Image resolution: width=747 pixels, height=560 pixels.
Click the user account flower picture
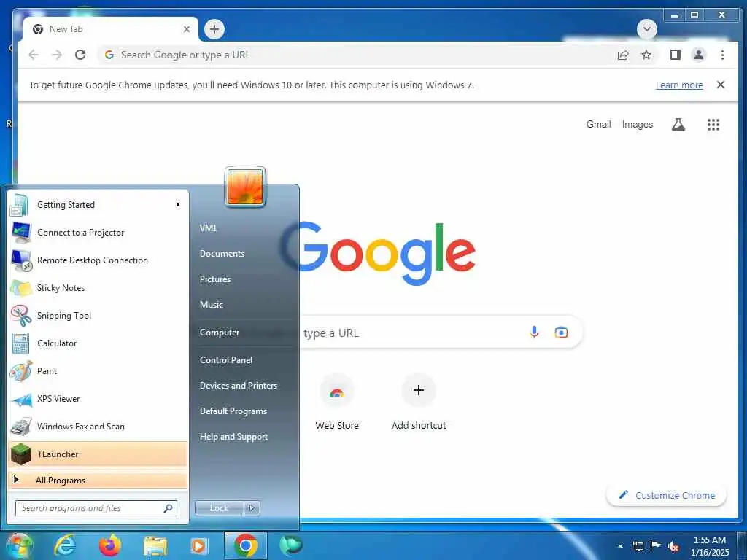(x=245, y=187)
